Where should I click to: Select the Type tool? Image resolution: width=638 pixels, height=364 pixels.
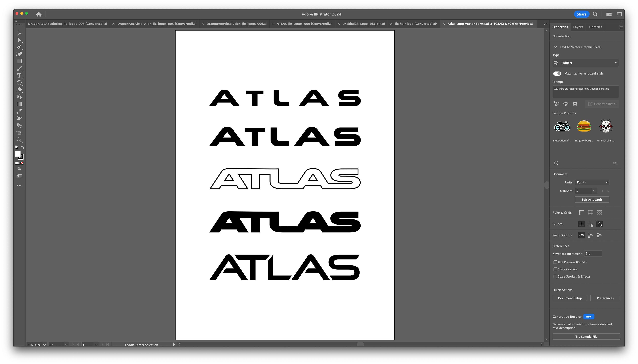point(19,75)
